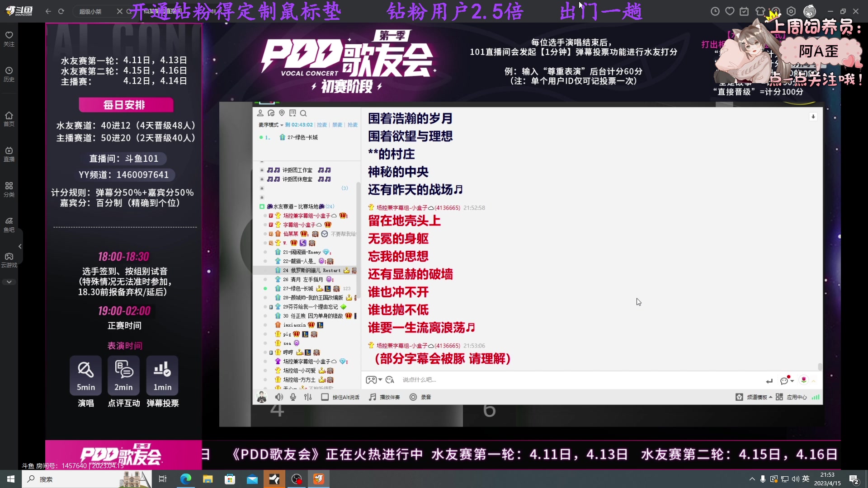Open the hexagon settings icon

pyautogui.click(x=791, y=11)
